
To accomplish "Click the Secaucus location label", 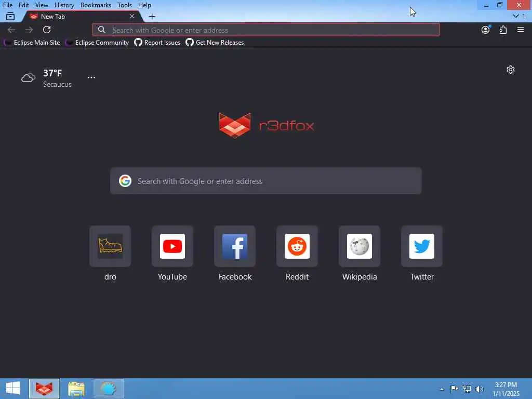I will pos(57,85).
